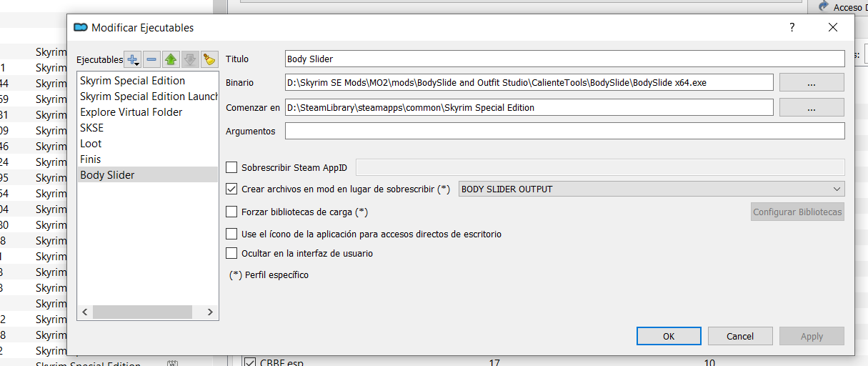The height and width of the screenshot is (366, 868).
Task: Click the disabled Configurar Bibliotecas button
Action: [797, 212]
